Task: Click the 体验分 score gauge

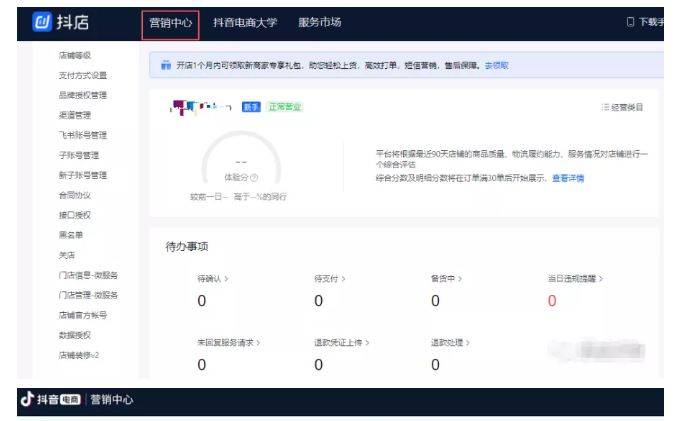Action: pyautogui.click(x=241, y=158)
